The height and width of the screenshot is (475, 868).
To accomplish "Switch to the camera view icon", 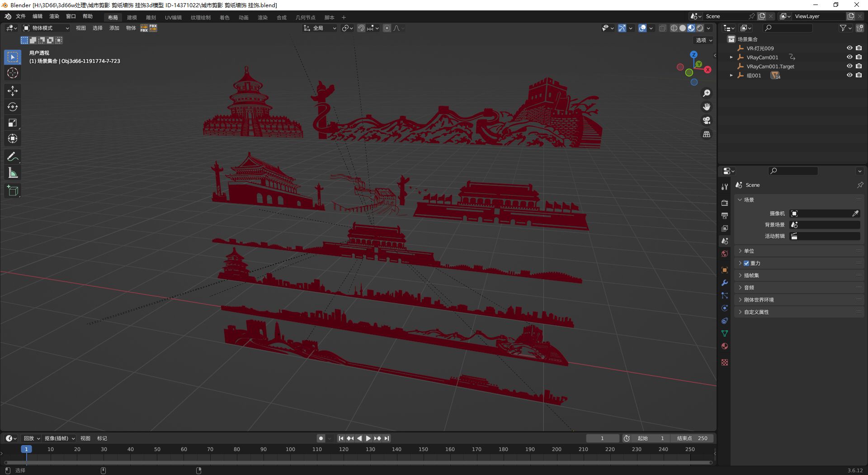I will click(x=707, y=120).
